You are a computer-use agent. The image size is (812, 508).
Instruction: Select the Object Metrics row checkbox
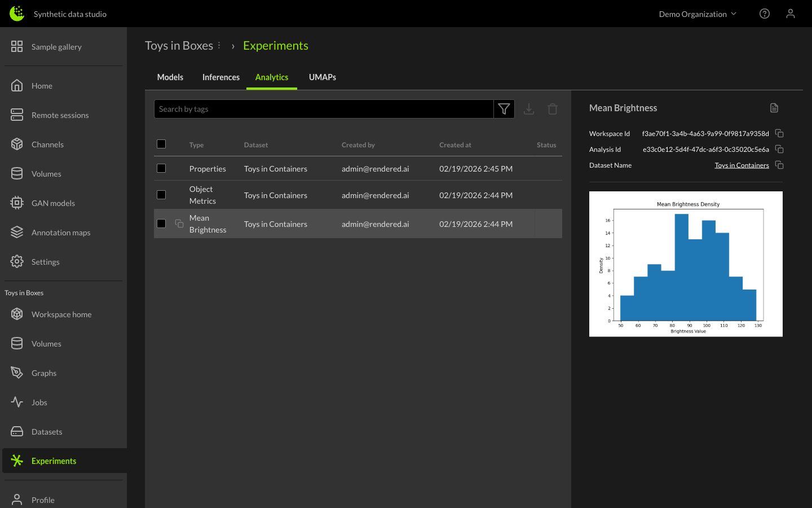tap(161, 195)
